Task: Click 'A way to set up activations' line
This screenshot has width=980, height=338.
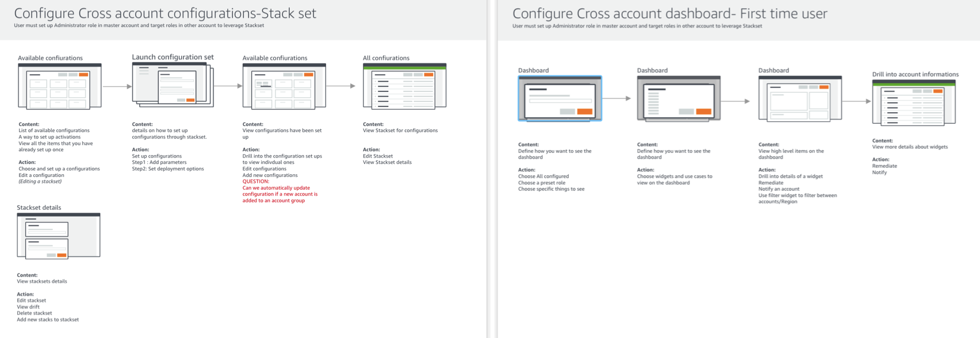Action: 49,137
